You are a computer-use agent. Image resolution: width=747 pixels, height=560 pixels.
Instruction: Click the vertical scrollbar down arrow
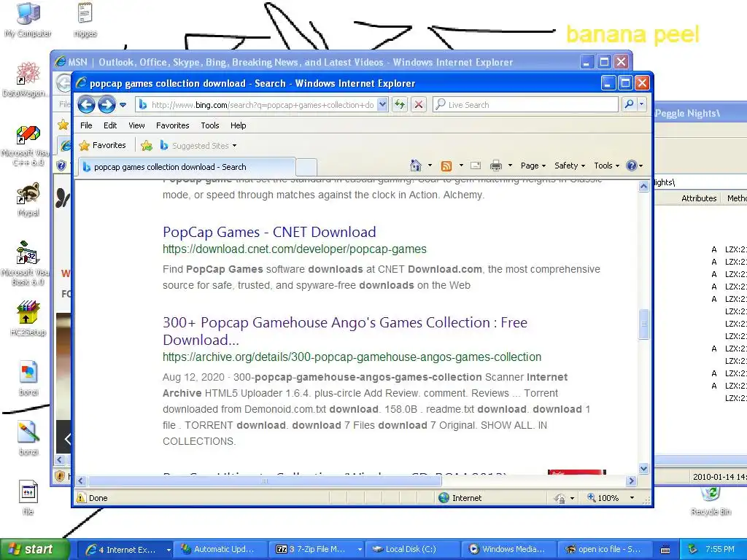click(x=643, y=469)
